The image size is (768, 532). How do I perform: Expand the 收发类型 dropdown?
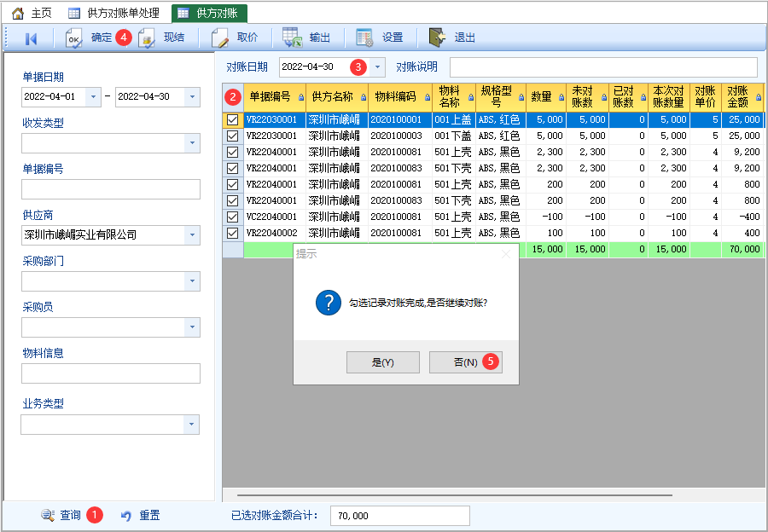pos(192,143)
